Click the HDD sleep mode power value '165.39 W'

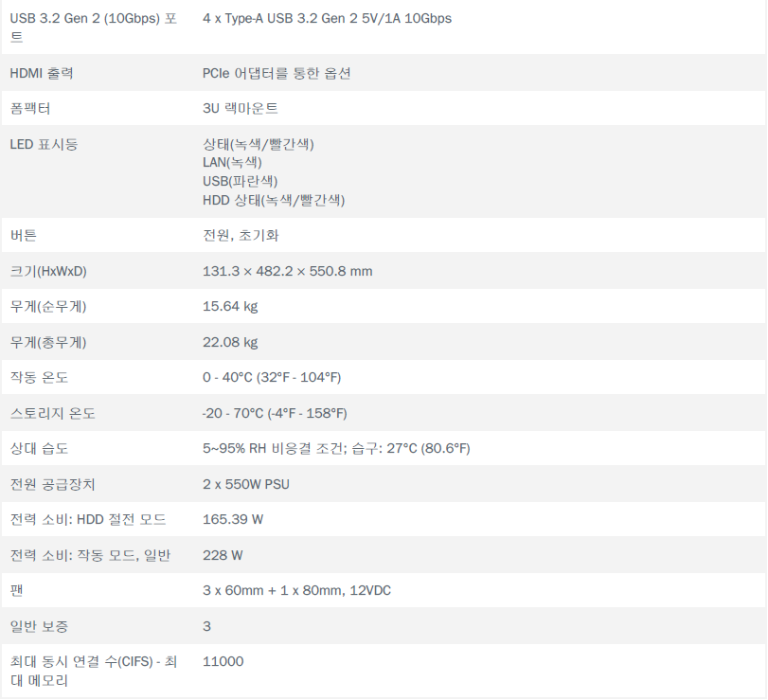pyautogui.click(x=233, y=519)
